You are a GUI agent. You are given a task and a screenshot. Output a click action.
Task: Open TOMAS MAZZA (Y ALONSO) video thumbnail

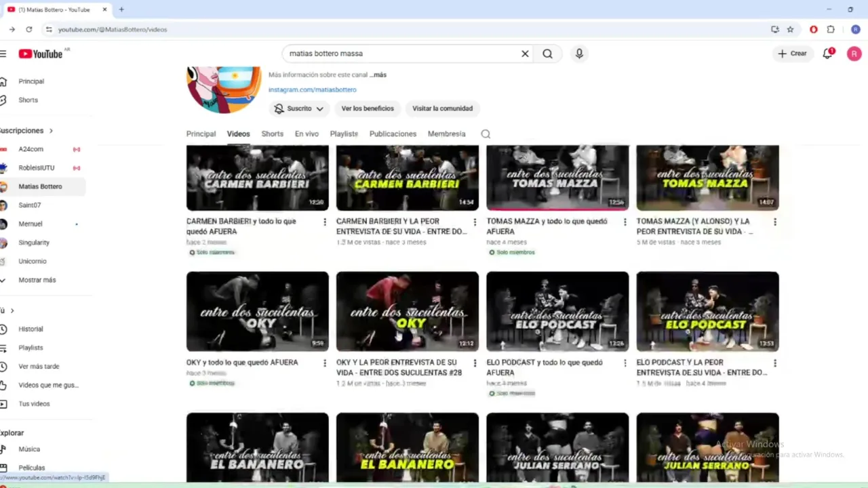tap(707, 178)
